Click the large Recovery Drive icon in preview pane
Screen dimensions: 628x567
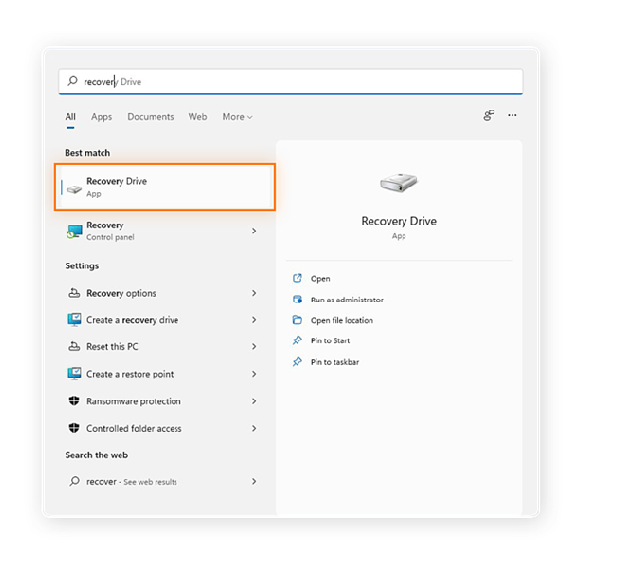pos(399,183)
